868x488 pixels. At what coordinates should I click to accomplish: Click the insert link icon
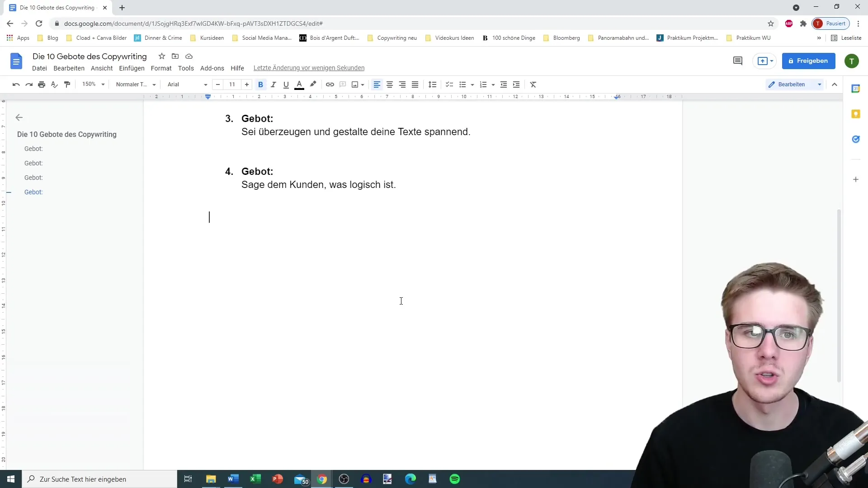point(330,84)
